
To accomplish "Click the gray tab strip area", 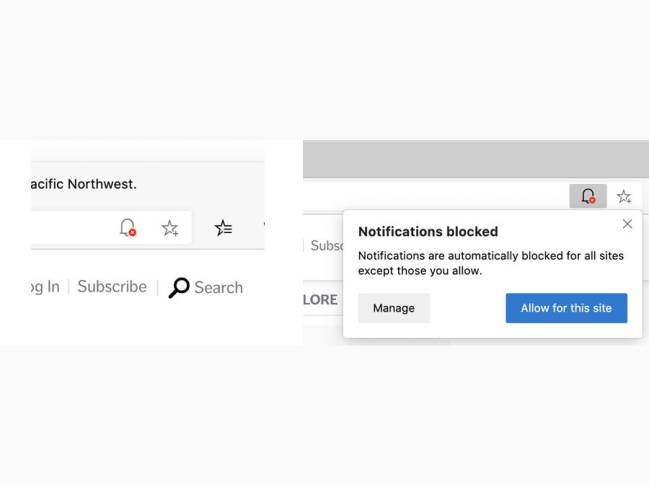I will coord(476,159).
